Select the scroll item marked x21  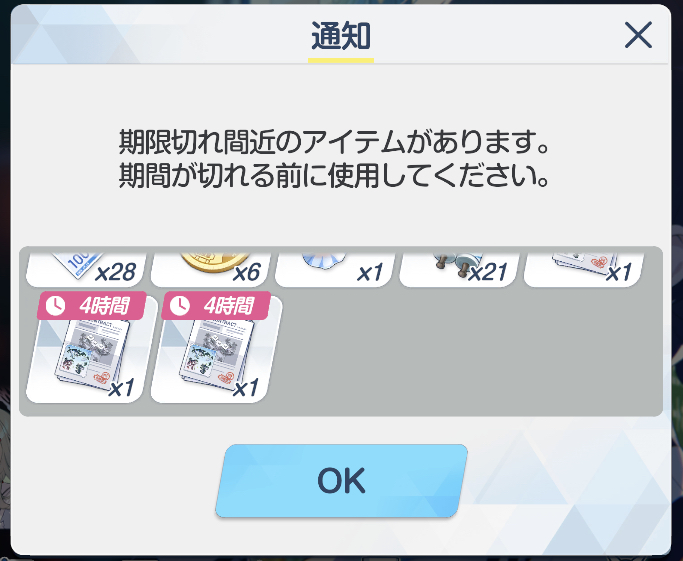tap(460, 269)
